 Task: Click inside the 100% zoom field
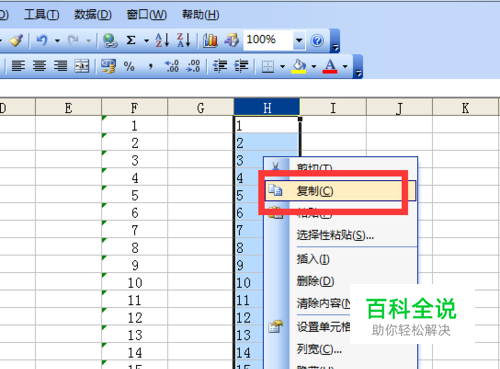coord(268,40)
